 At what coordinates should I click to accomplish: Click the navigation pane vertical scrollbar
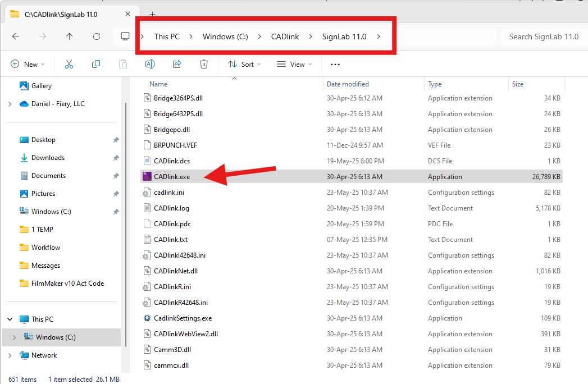pos(126,224)
